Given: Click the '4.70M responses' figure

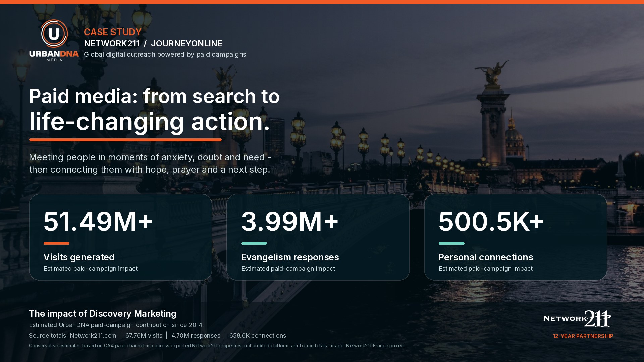Looking at the screenshot, I should [196, 336].
